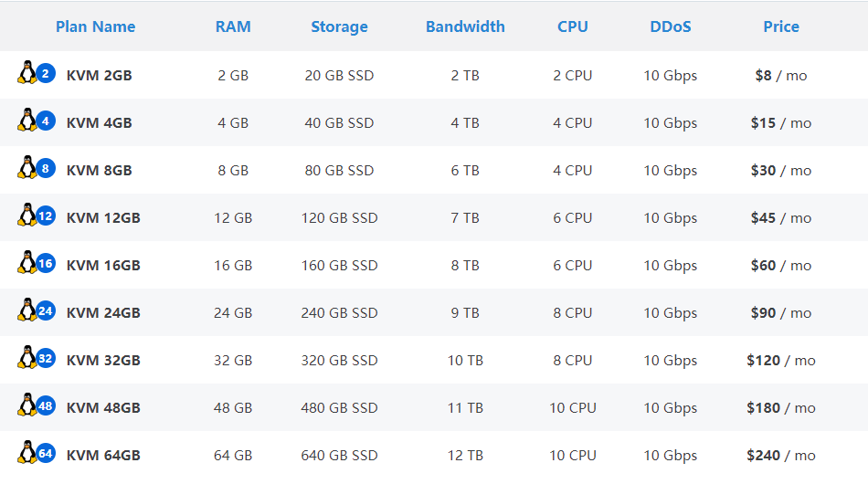The width and height of the screenshot is (868, 484).
Task: Click the penguin icon beside KVM 4GB
Action: coord(27,120)
